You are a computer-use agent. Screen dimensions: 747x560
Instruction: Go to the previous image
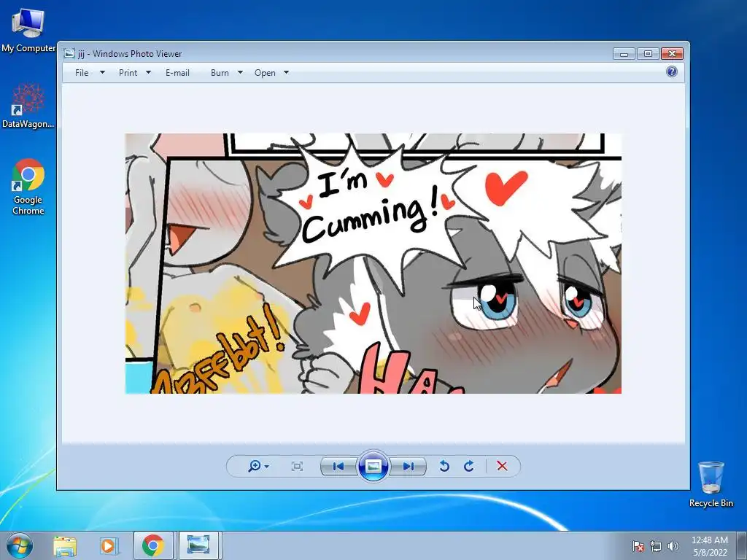[338, 466]
